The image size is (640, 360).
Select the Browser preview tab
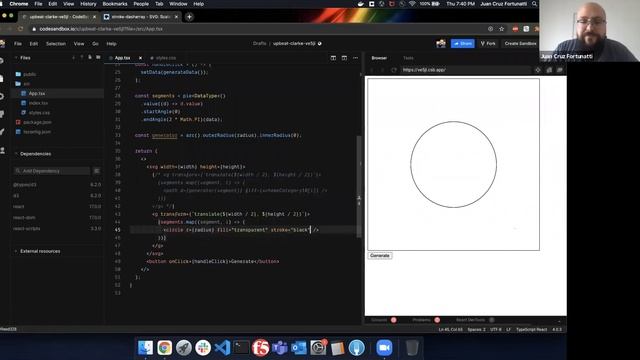(379, 58)
